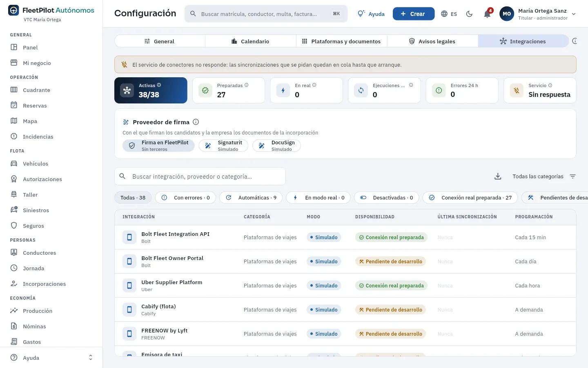Open the notifications bell

pyautogui.click(x=487, y=14)
